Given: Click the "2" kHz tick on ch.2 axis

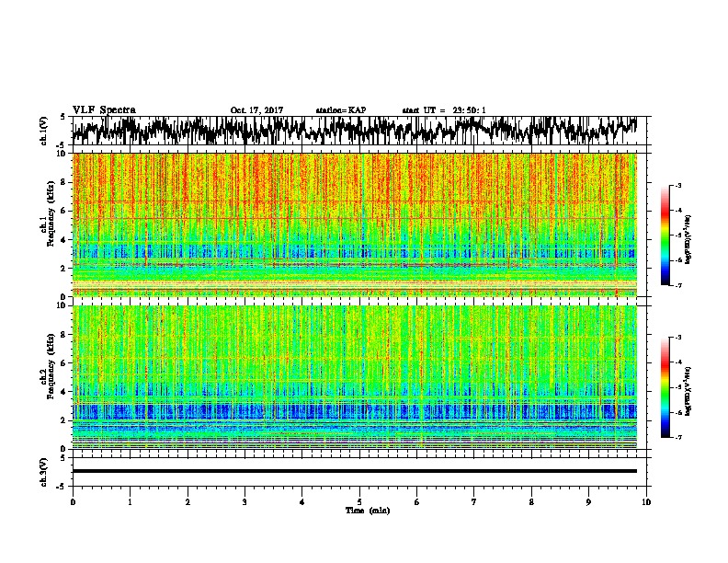Looking at the screenshot, I should [65, 420].
